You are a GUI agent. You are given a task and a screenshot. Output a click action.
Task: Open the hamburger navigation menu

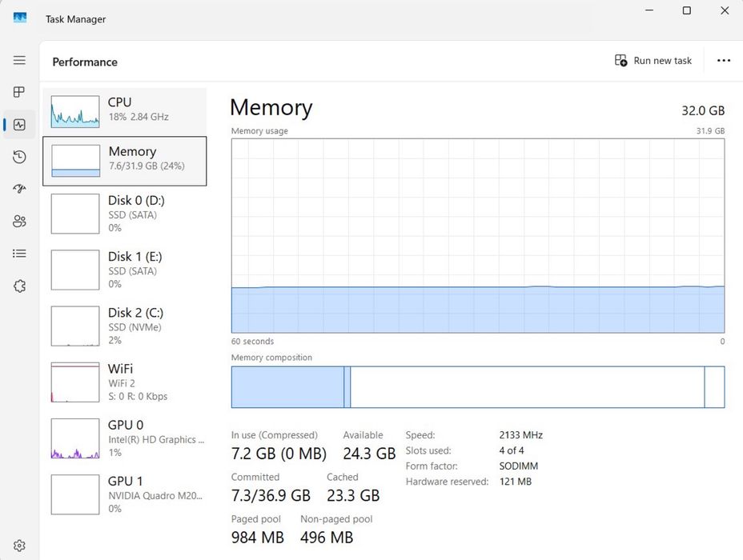pos(19,60)
